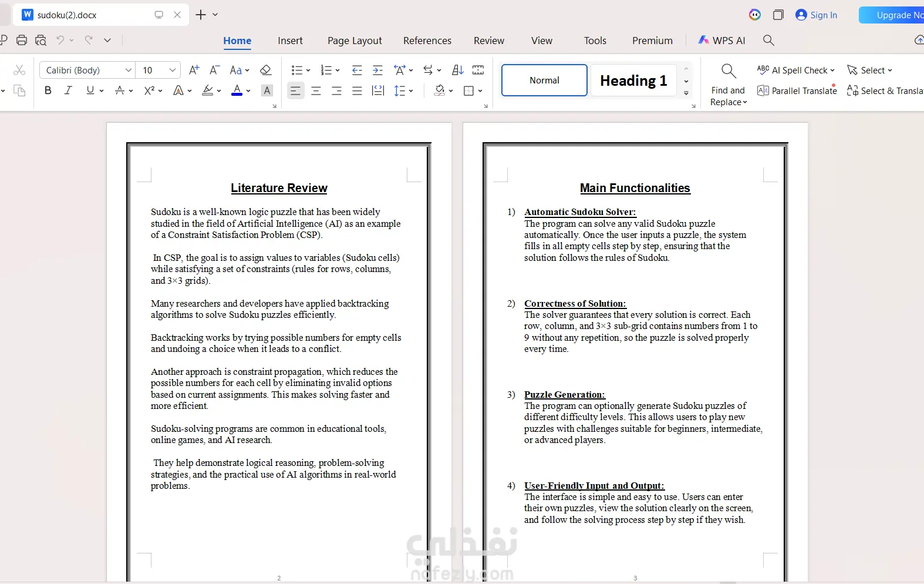
Task: Click the Copy icon below the scissors
Action: click(19, 90)
